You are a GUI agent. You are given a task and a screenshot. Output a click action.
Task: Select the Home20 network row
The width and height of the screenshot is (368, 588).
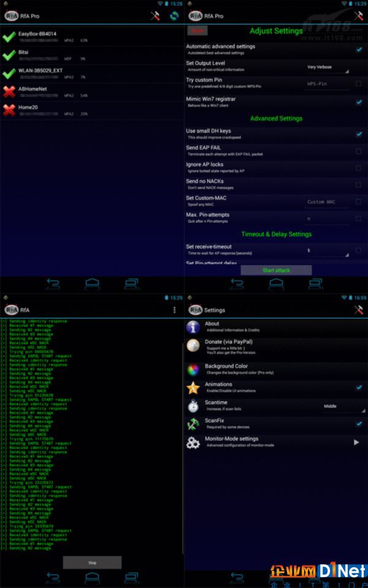tap(92, 110)
